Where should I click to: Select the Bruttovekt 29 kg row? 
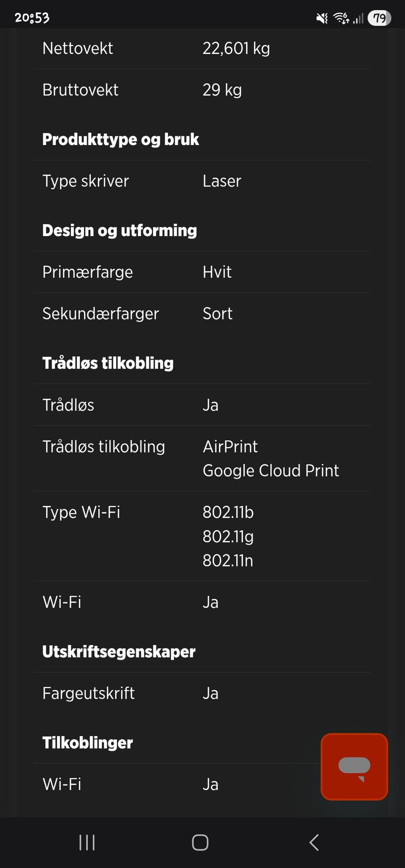(x=202, y=90)
